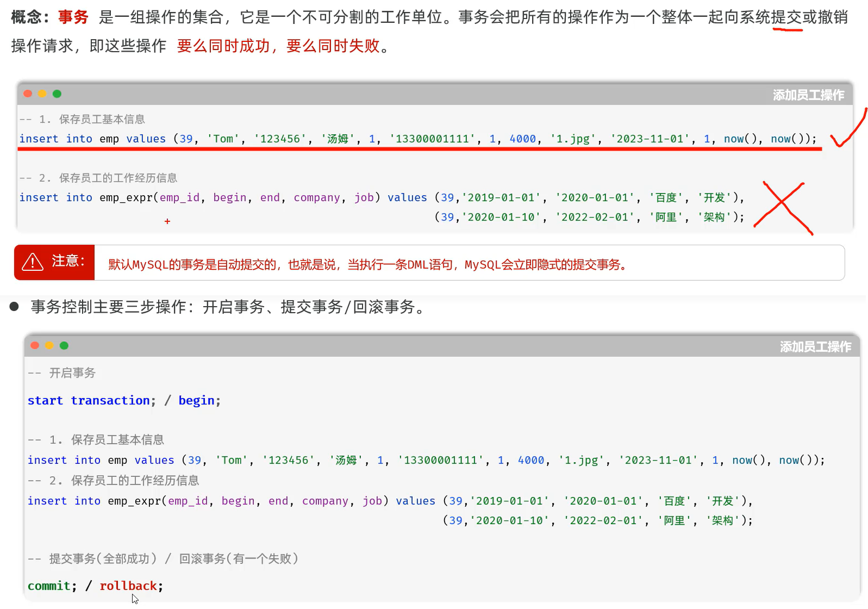Click the red dot in the bottom code window
Viewport: 868px width, 609px height.
coord(35,345)
